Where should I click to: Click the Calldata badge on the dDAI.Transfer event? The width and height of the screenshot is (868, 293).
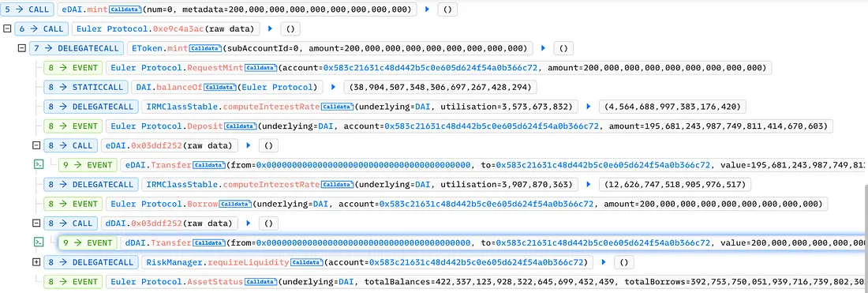click(208, 242)
